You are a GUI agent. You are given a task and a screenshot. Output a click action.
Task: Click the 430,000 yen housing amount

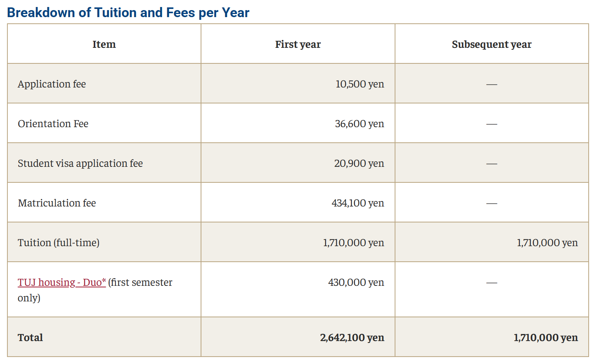point(356,282)
